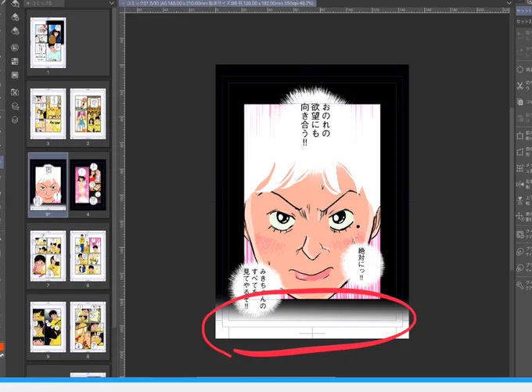532x392 pixels.
Task: Select page 2 thumbnail in page manager
Action: 88,113
